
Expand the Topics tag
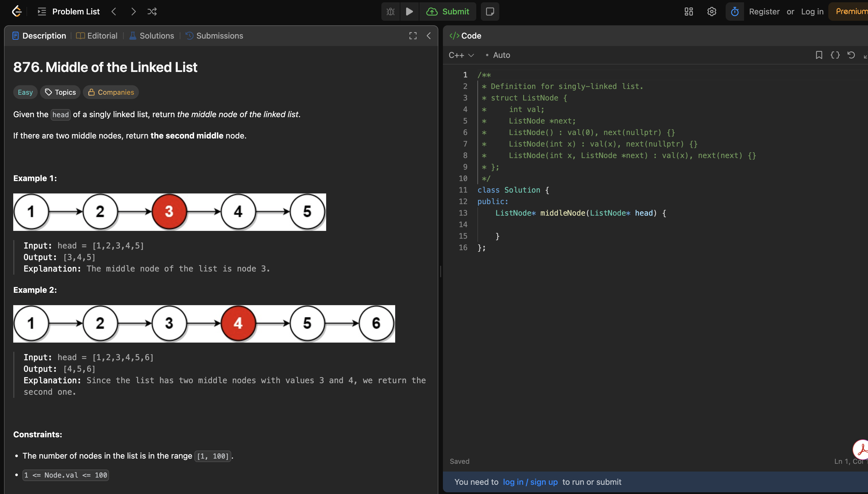[60, 92]
